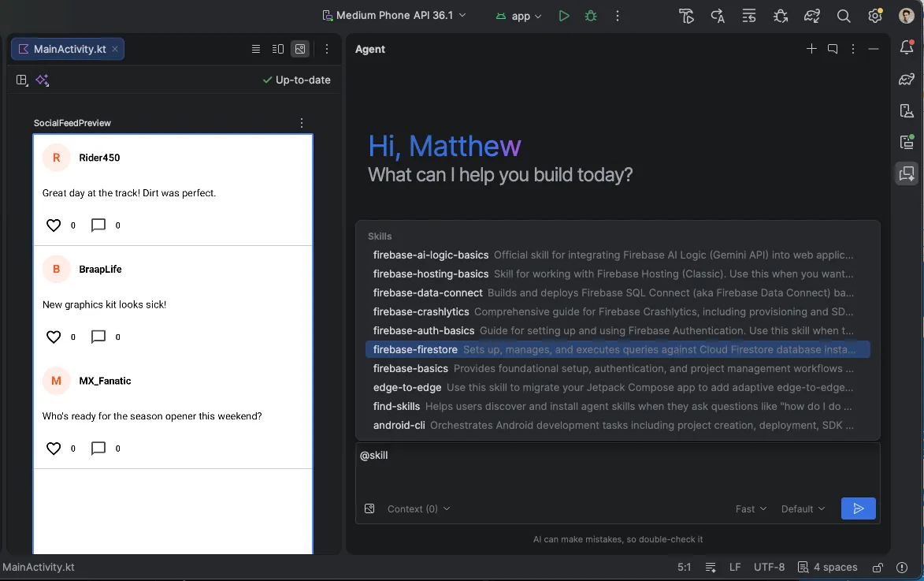924x581 pixels.
Task: Choose the firebase-auth-basics skill
Action: point(618,330)
